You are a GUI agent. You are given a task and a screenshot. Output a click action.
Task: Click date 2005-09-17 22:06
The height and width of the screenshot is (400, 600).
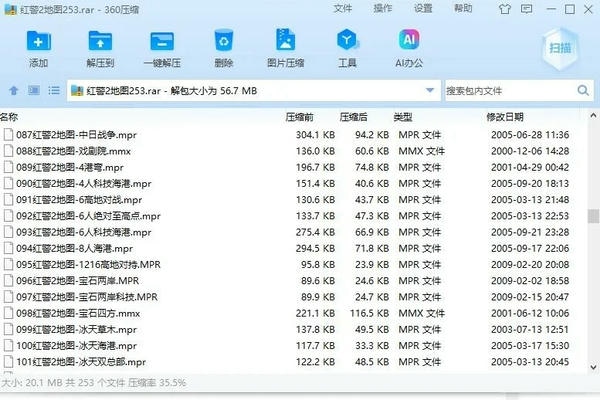(x=530, y=248)
